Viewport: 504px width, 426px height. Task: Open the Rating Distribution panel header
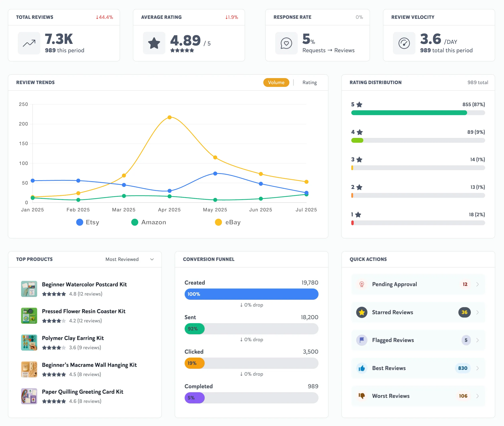click(376, 82)
